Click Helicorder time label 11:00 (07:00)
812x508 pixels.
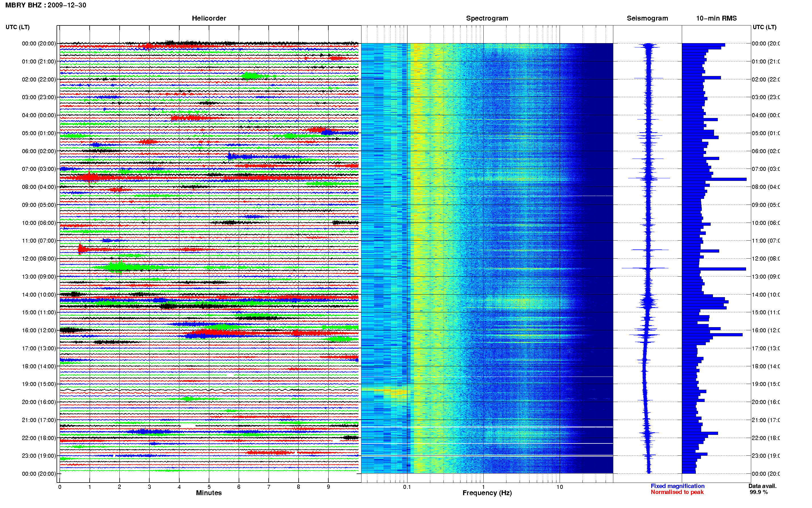[39, 241]
